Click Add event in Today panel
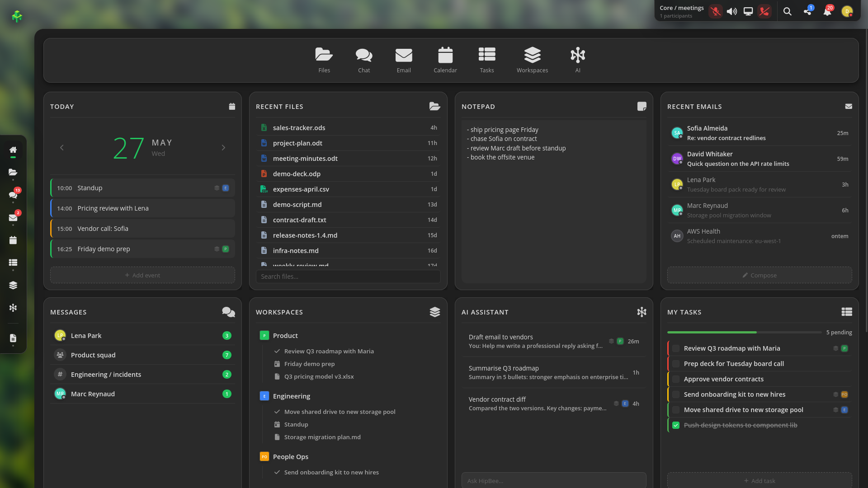This screenshot has width=868, height=488. pos(142,275)
